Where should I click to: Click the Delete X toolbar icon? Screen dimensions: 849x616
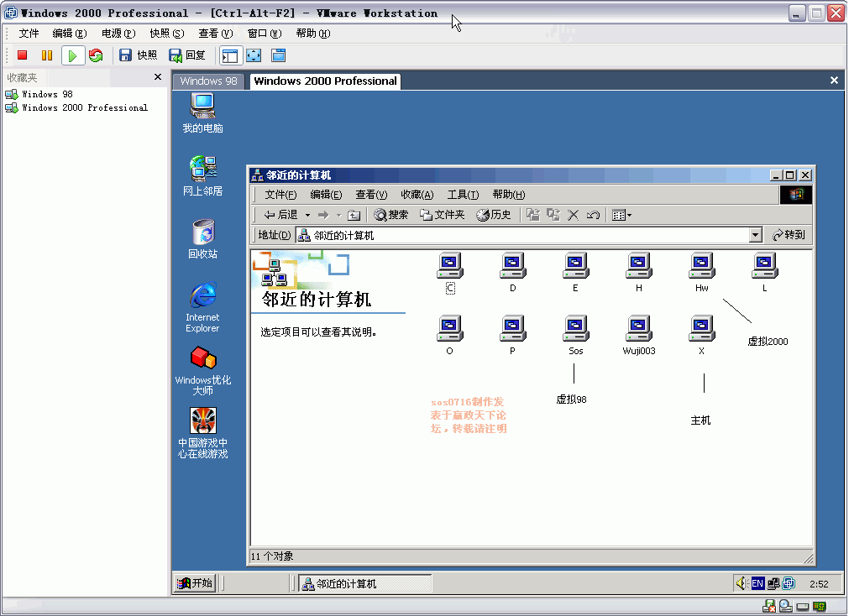coord(573,215)
